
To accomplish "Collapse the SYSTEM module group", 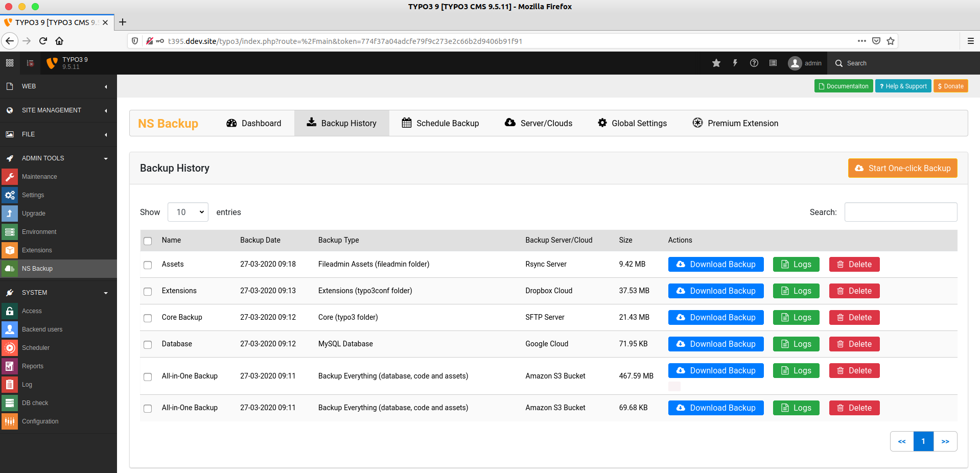I will [58, 293].
